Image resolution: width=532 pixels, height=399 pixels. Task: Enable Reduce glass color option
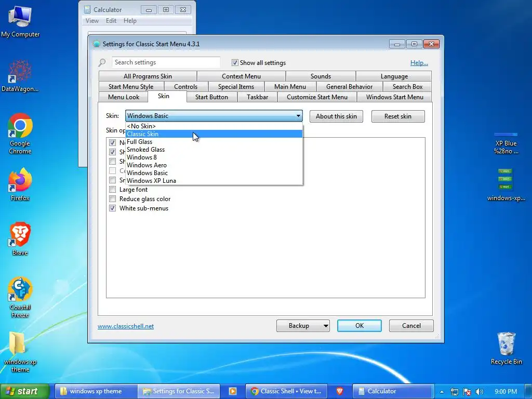(x=112, y=199)
